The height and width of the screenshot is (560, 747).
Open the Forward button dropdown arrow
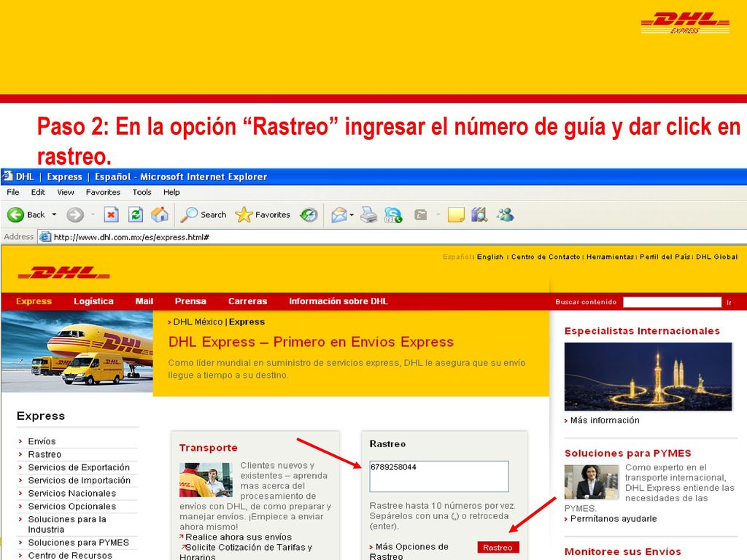coord(93,215)
